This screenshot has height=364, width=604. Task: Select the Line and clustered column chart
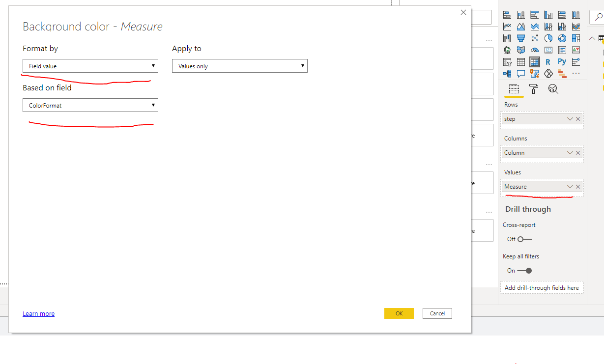coord(562,27)
